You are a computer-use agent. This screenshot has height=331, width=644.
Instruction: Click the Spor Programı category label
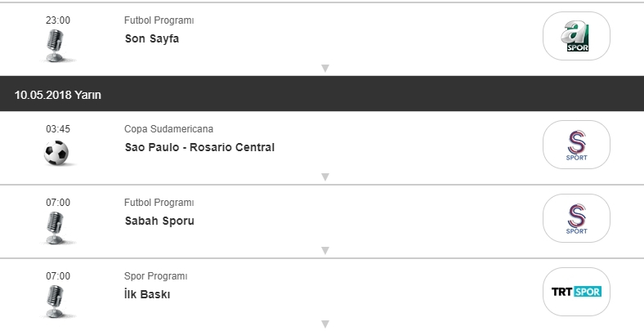(156, 276)
